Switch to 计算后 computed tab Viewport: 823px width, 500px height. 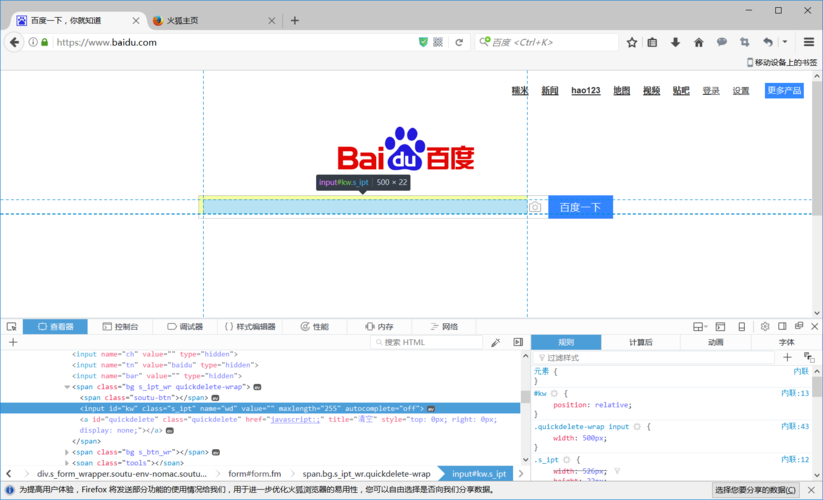pos(641,342)
